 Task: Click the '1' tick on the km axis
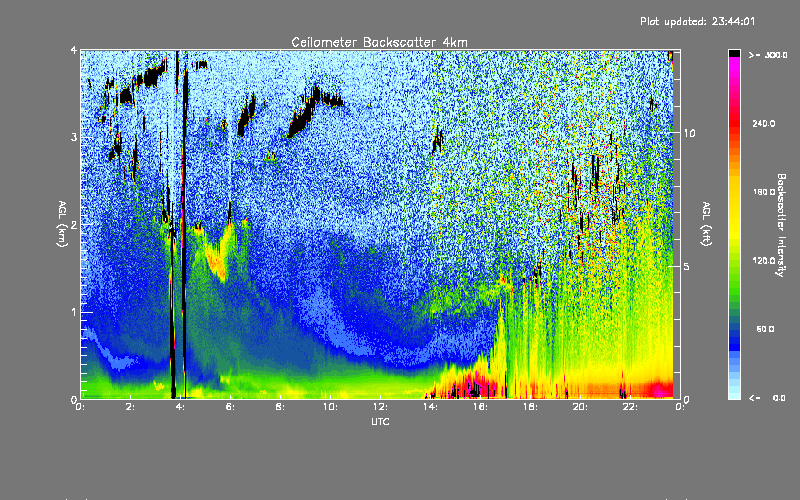[74, 312]
